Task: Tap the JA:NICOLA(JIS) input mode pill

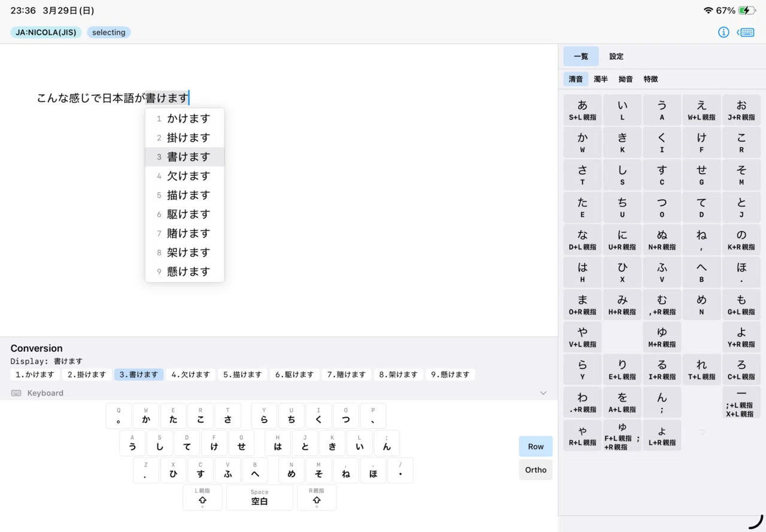Action: click(x=46, y=32)
